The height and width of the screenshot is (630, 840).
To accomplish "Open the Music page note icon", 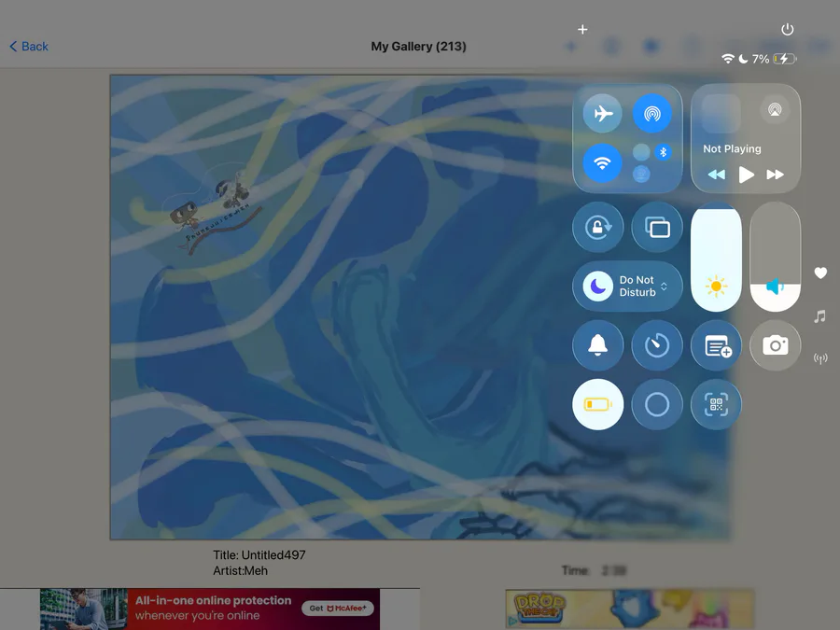I will pos(819,316).
